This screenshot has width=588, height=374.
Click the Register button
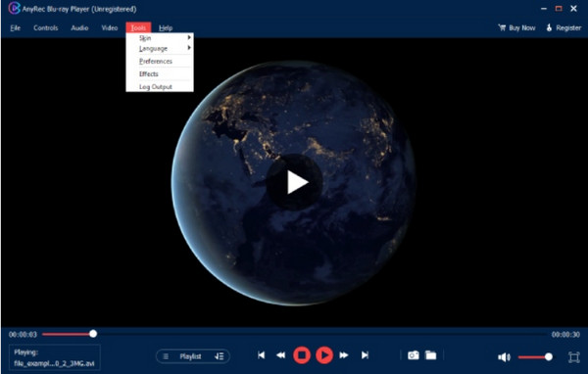coord(563,27)
